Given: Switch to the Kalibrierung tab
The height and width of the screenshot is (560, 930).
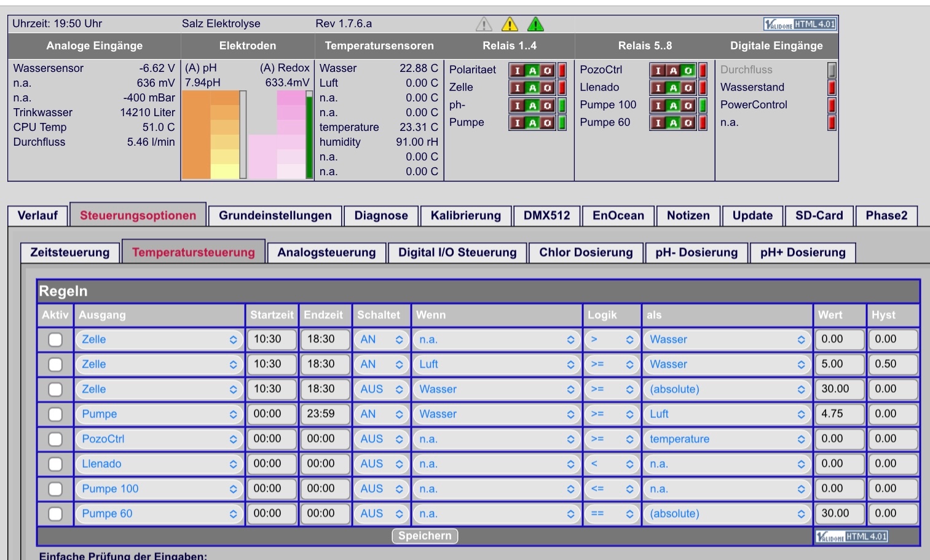Looking at the screenshot, I should (466, 216).
